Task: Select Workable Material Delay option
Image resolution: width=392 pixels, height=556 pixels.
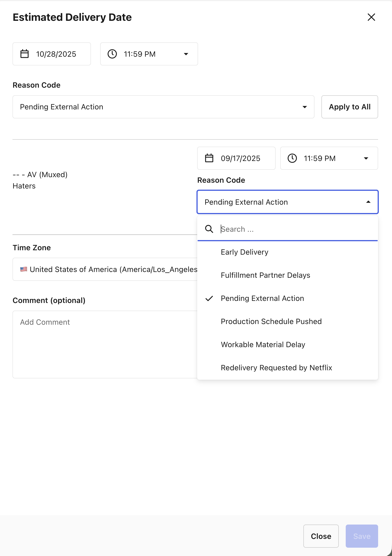Action: click(263, 344)
